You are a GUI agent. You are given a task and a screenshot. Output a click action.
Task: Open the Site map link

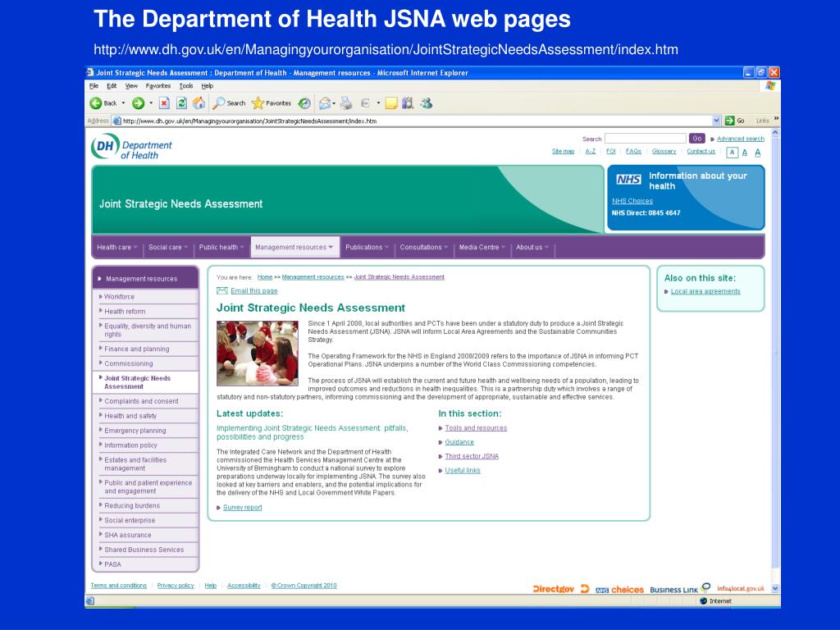click(563, 152)
